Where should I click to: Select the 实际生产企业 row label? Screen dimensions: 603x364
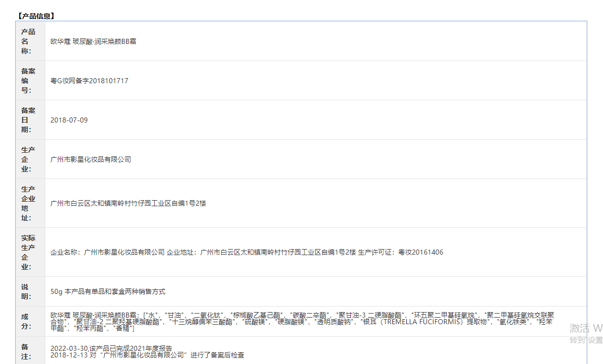pos(28,252)
